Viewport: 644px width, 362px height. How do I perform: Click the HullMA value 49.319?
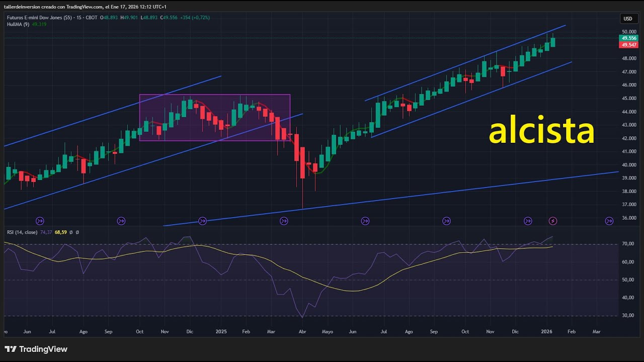pos(39,24)
